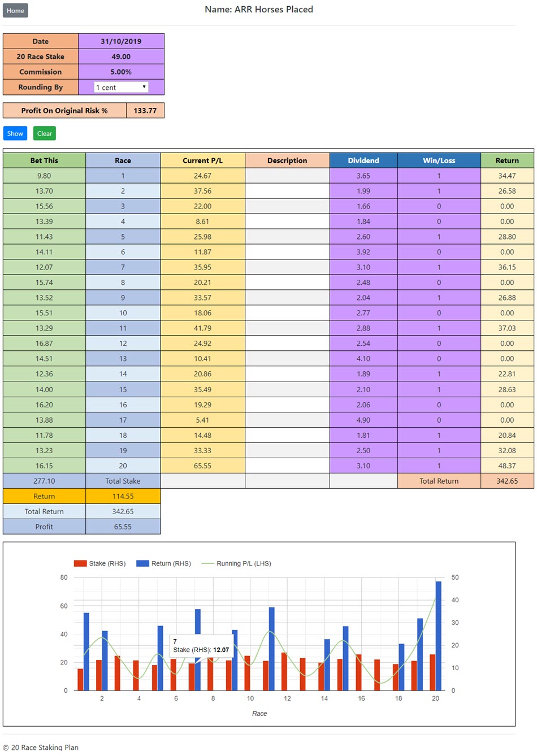Open the Rounding By dropdown
537x756 pixels.
(x=121, y=88)
